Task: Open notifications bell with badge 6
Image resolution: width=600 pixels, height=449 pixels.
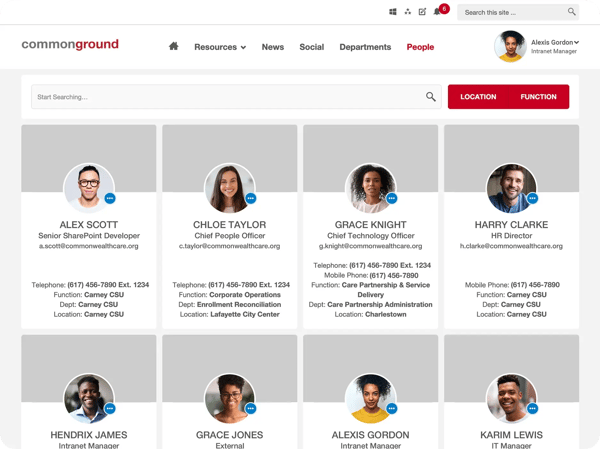Action: coord(437,12)
